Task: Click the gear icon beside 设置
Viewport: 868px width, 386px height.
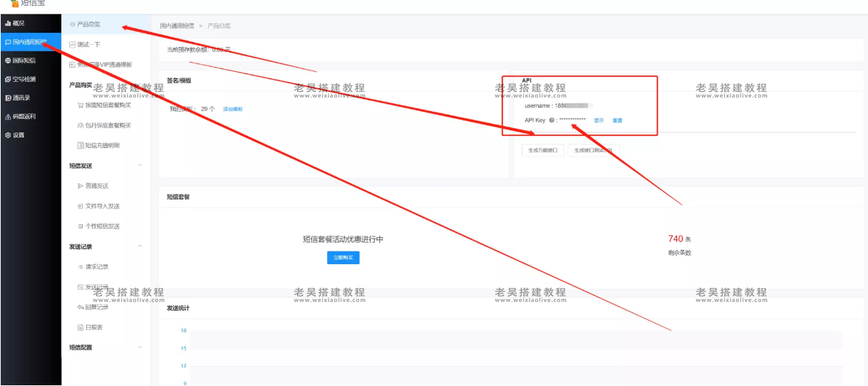Action: click(x=8, y=135)
